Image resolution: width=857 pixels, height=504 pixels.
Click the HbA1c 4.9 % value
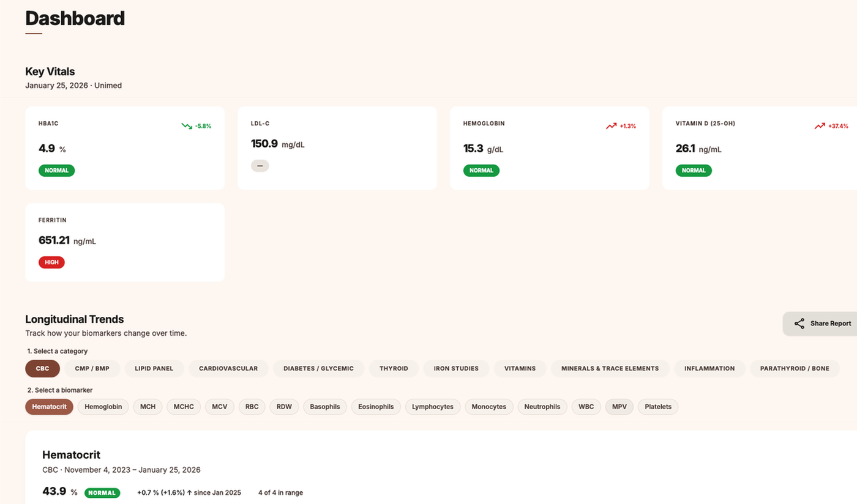tap(52, 149)
